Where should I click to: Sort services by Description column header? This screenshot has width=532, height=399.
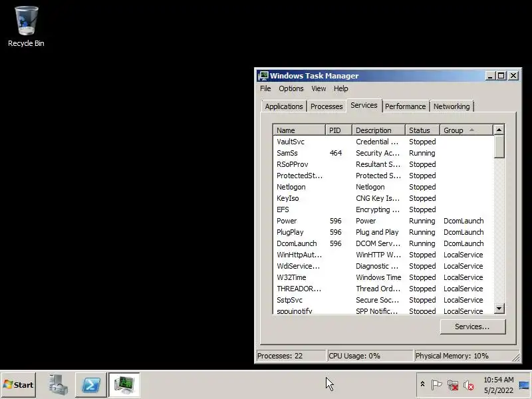pyautogui.click(x=378, y=130)
